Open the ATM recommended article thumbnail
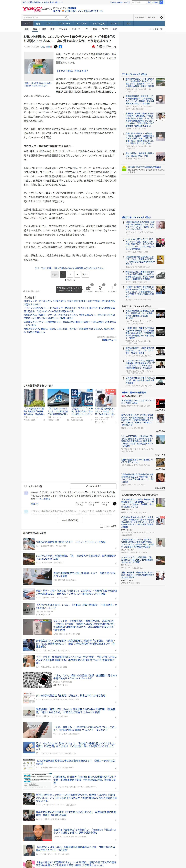This screenshot has height=868, width=186. (x=106, y=398)
